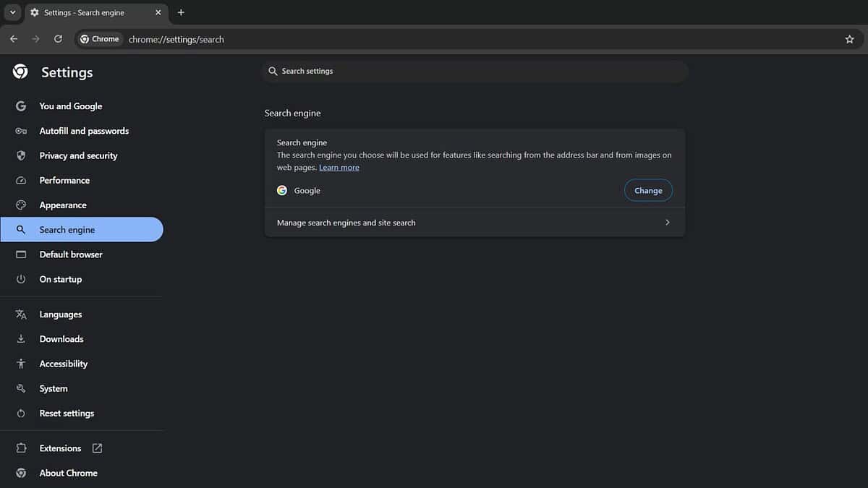
Task: Open a new tab with plus button
Action: click(x=181, y=12)
